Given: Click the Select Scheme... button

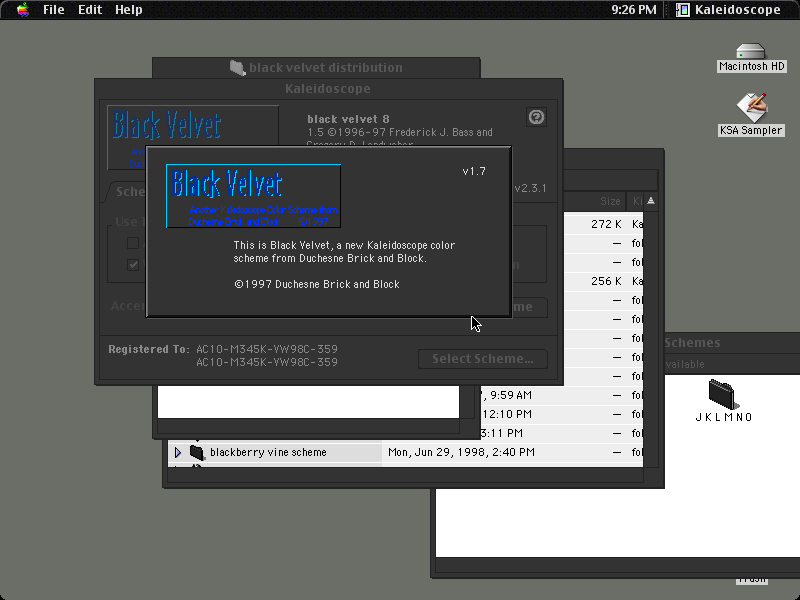Looking at the screenshot, I should [483, 359].
